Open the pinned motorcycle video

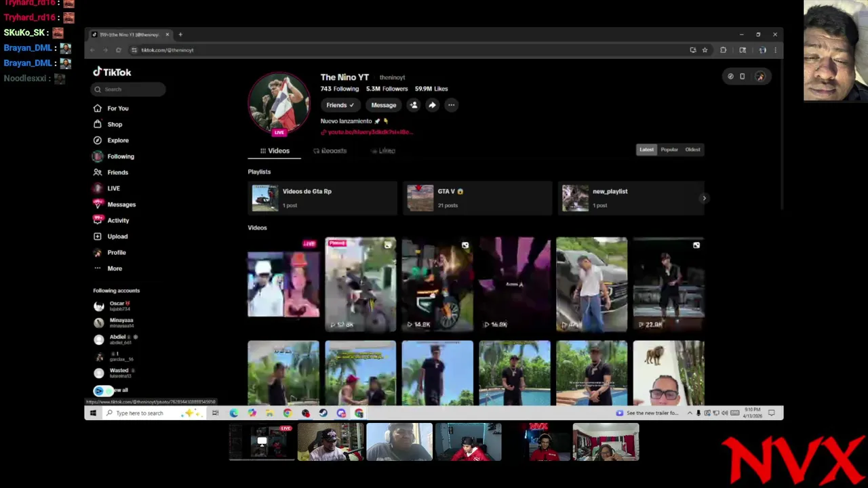pyautogui.click(x=360, y=284)
